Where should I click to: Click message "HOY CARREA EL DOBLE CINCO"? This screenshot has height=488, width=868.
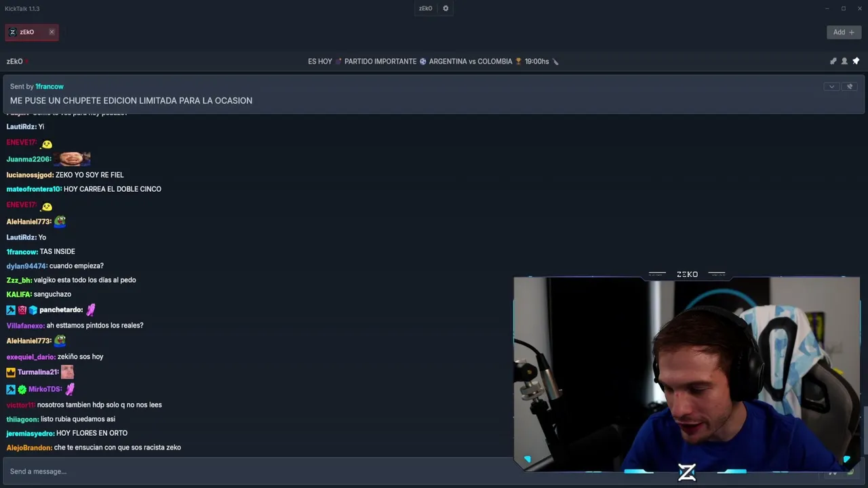pos(113,189)
